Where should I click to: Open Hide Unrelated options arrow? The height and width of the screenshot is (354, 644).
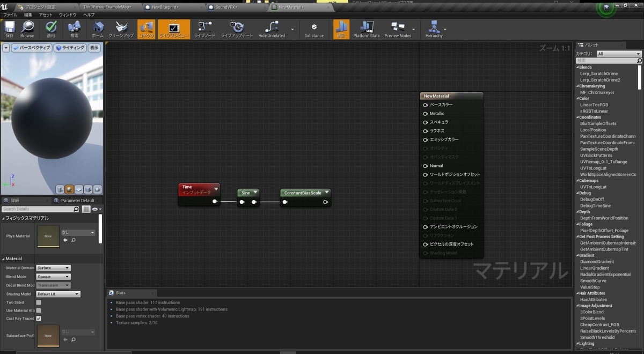point(292,29)
